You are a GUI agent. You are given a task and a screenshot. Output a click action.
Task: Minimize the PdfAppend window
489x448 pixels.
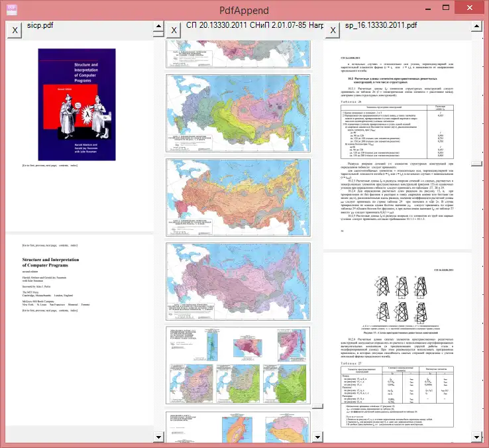click(x=428, y=9)
